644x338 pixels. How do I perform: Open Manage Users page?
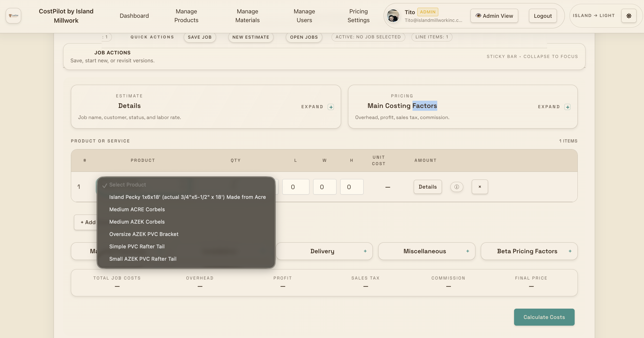point(304,16)
